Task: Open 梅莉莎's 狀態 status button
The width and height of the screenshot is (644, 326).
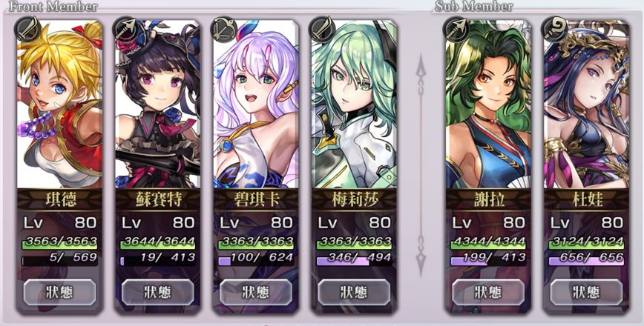Action: click(354, 292)
